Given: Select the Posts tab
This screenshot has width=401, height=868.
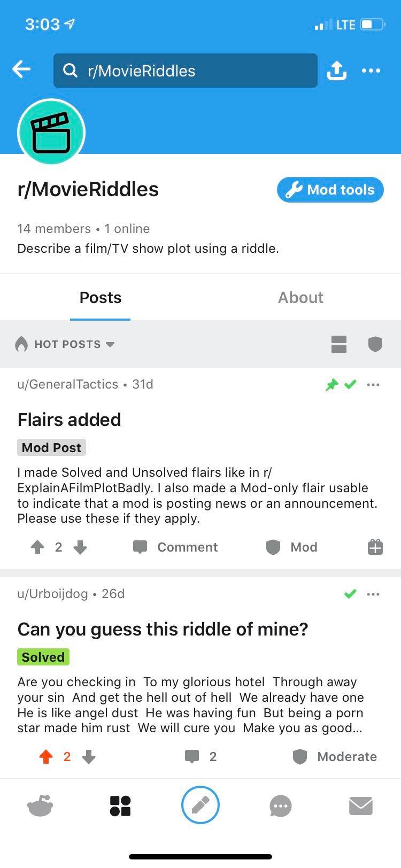Looking at the screenshot, I should click(x=100, y=297).
